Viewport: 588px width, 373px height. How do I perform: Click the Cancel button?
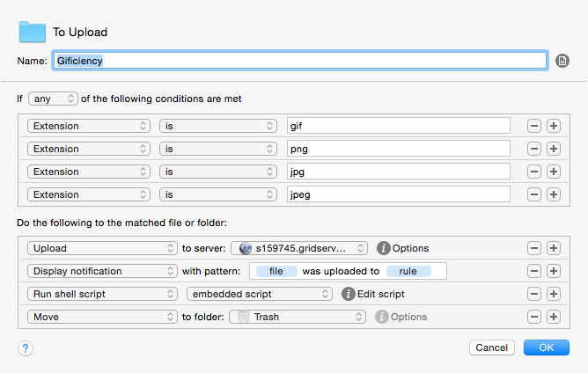click(x=491, y=347)
